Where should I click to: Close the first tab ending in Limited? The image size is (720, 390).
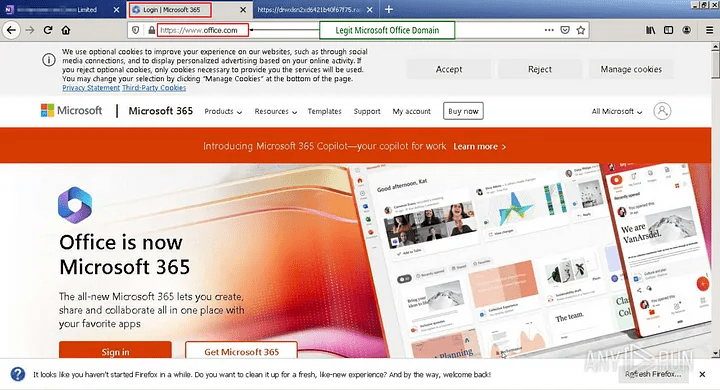coord(116,10)
